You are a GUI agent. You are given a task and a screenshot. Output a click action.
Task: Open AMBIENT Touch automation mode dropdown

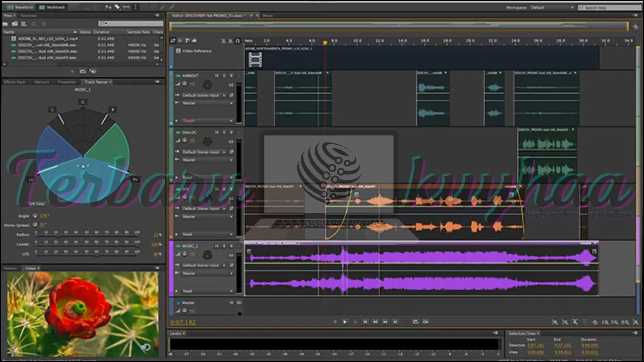coord(207,120)
